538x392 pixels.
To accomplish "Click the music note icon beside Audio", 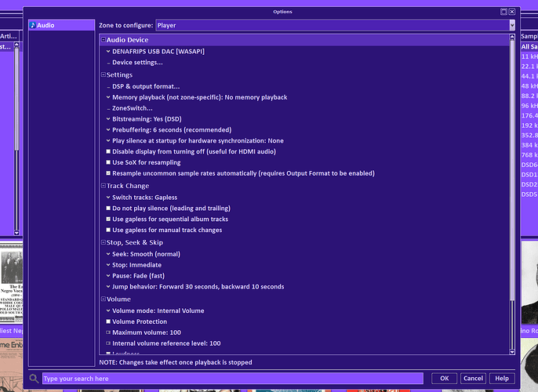I will (x=33, y=25).
